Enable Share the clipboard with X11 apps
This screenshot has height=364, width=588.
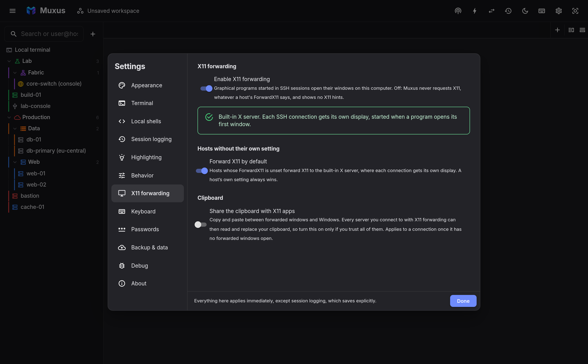coord(200,224)
